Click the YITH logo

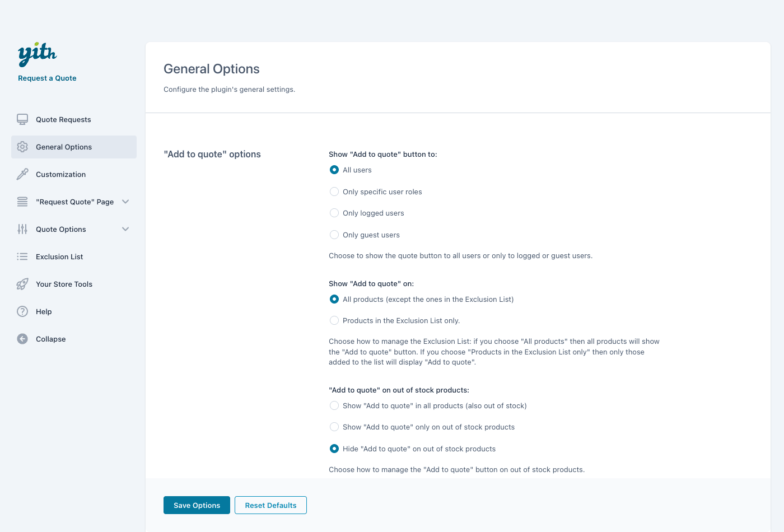click(x=38, y=54)
